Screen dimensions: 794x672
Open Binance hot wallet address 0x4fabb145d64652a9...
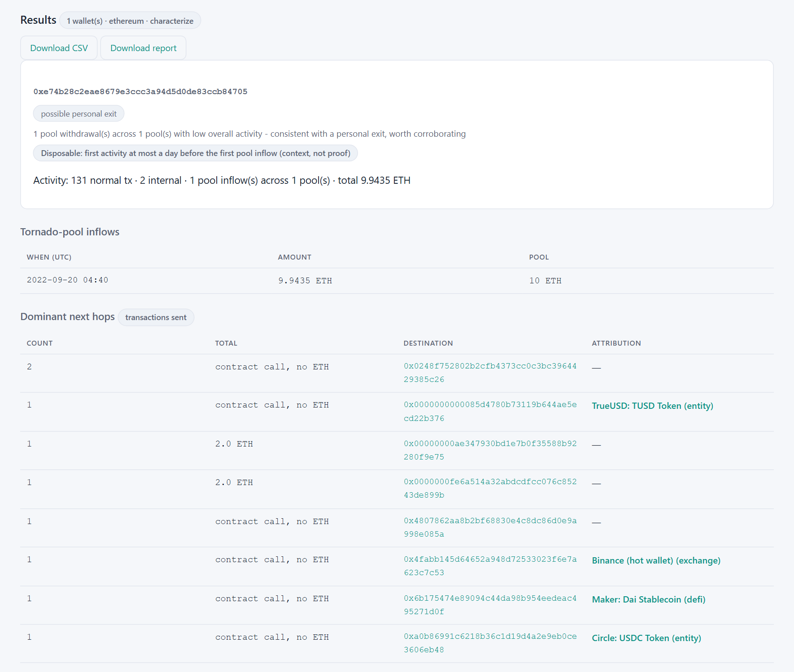pyautogui.click(x=490, y=566)
